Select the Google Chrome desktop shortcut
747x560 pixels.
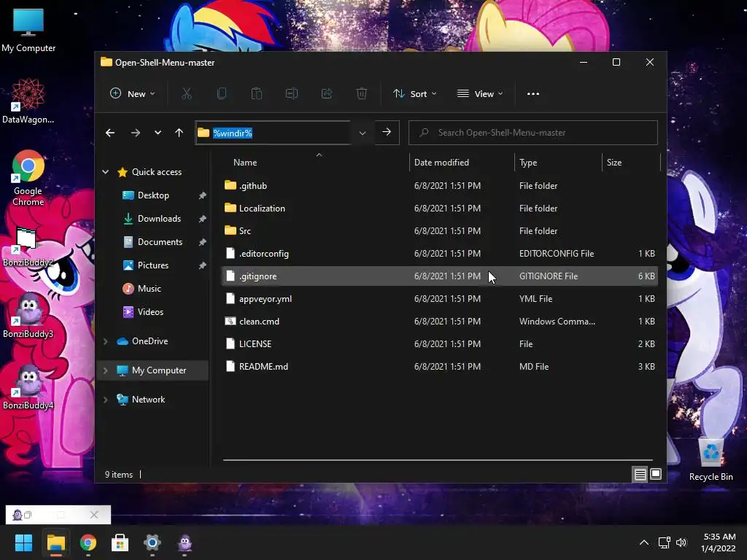click(28, 178)
